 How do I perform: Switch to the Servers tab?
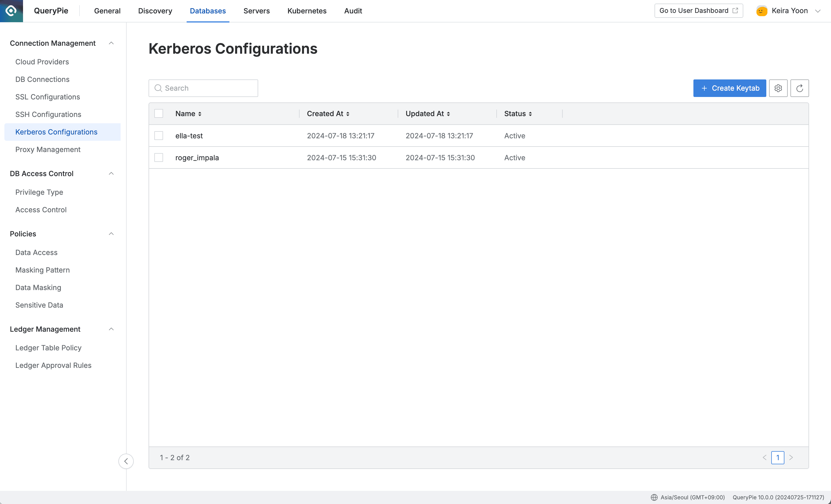point(256,11)
